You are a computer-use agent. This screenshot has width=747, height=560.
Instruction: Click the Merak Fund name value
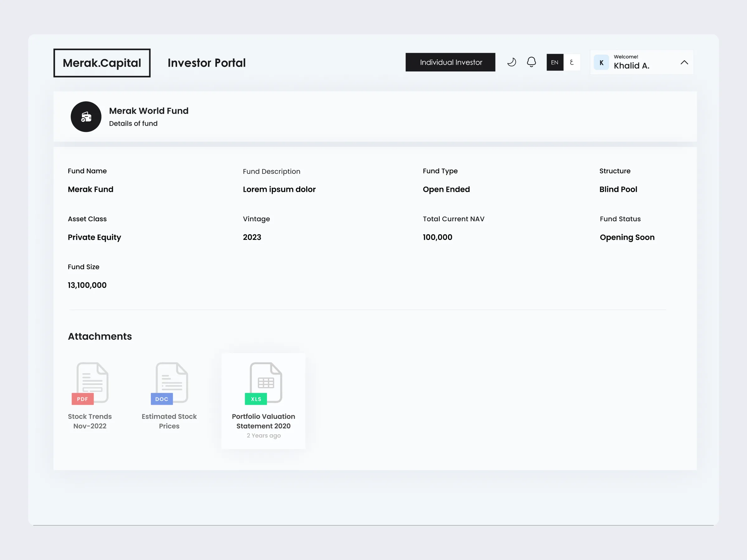point(91,189)
